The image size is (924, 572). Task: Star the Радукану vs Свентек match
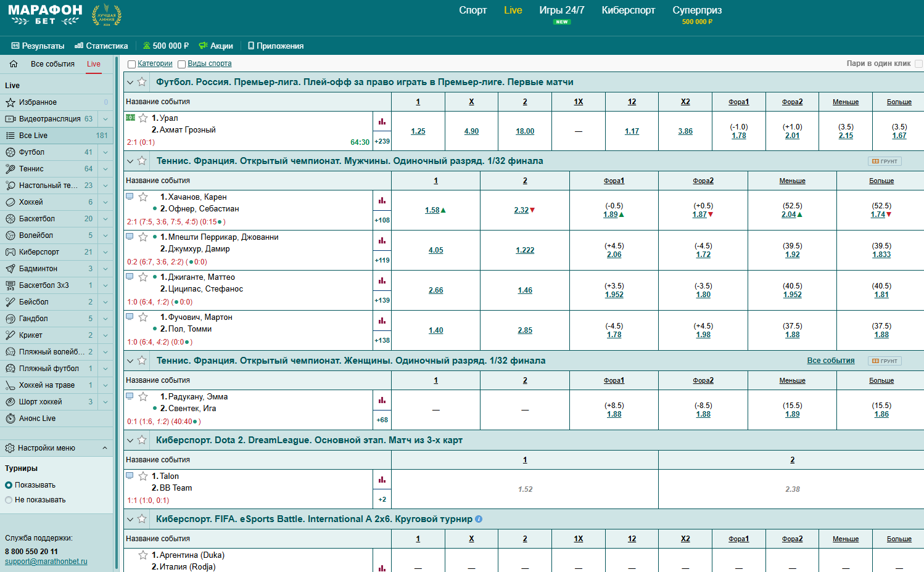click(143, 396)
